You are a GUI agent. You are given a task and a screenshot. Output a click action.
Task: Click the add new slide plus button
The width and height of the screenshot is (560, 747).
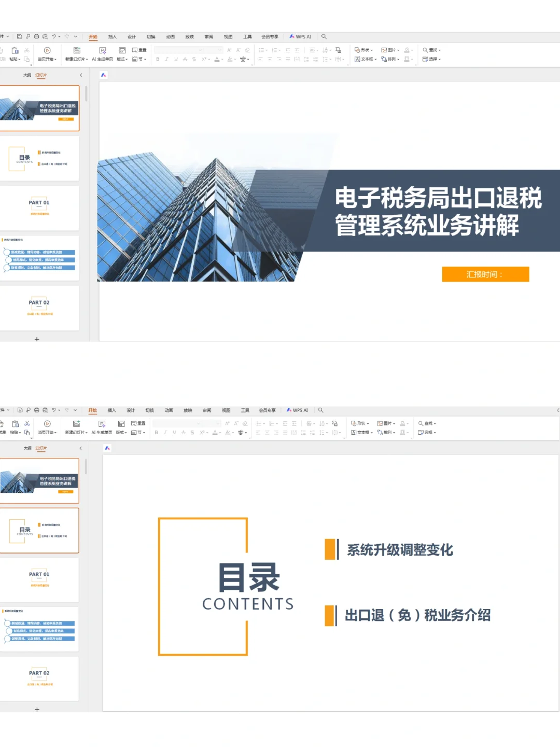pos(37,339)
